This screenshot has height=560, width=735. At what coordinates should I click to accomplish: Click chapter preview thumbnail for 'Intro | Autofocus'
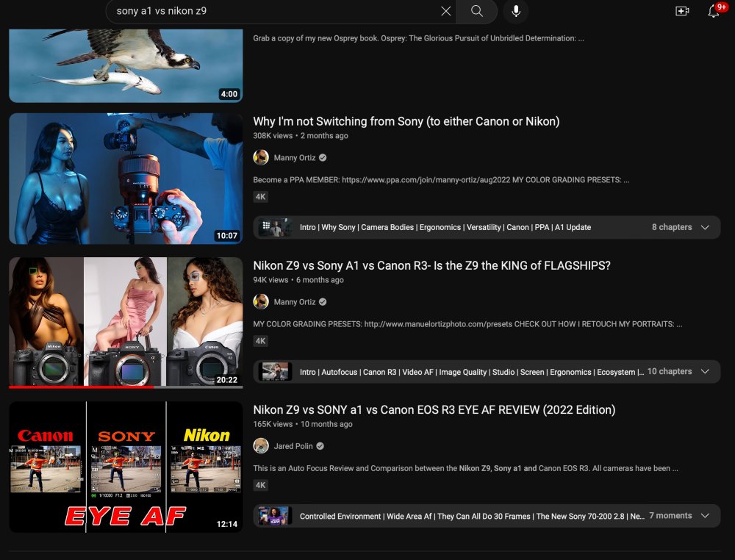click(x=275, y=372)
